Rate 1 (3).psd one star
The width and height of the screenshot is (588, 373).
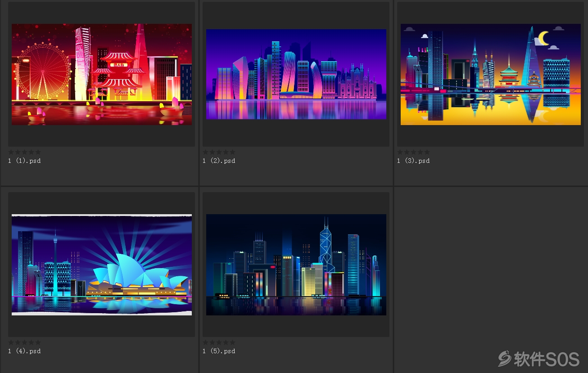[400, 152]
